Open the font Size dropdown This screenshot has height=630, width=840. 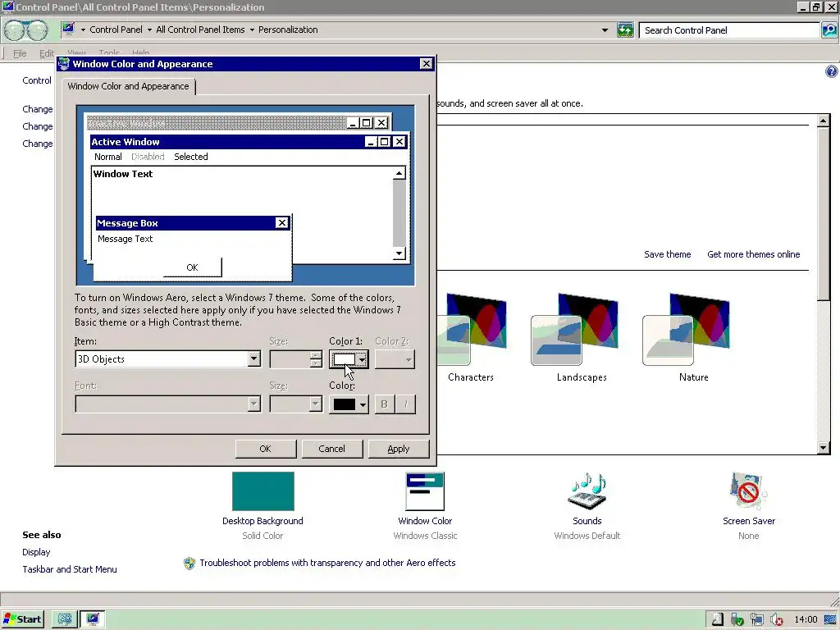point(295,404)
